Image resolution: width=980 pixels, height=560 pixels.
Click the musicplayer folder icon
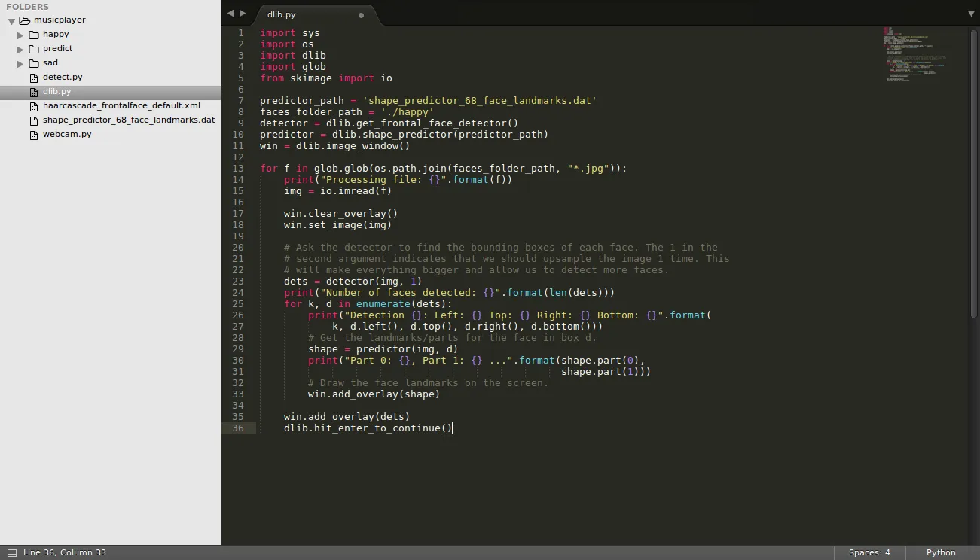25,20
